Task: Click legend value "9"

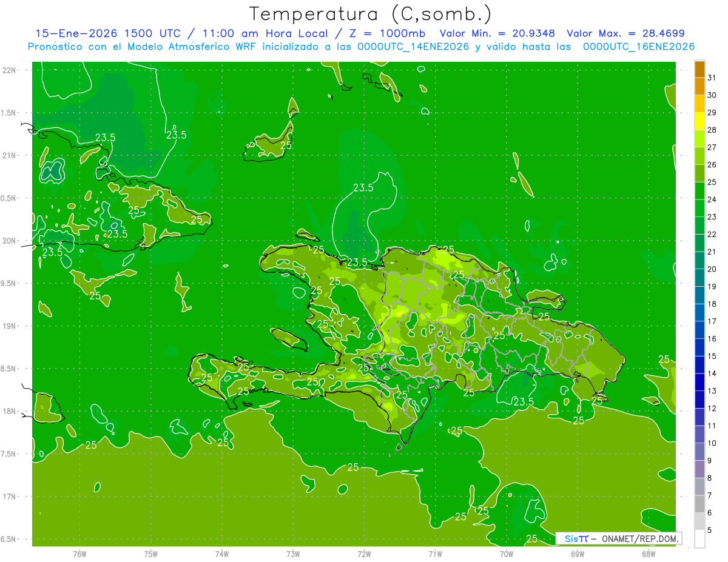Action: click(x=709, y=461)
